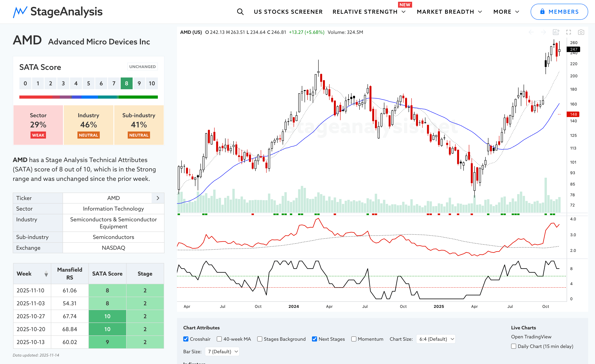Expand the Ticker row chevron
The height and width of the screenshot is (364, 595).
coord(158,198)
